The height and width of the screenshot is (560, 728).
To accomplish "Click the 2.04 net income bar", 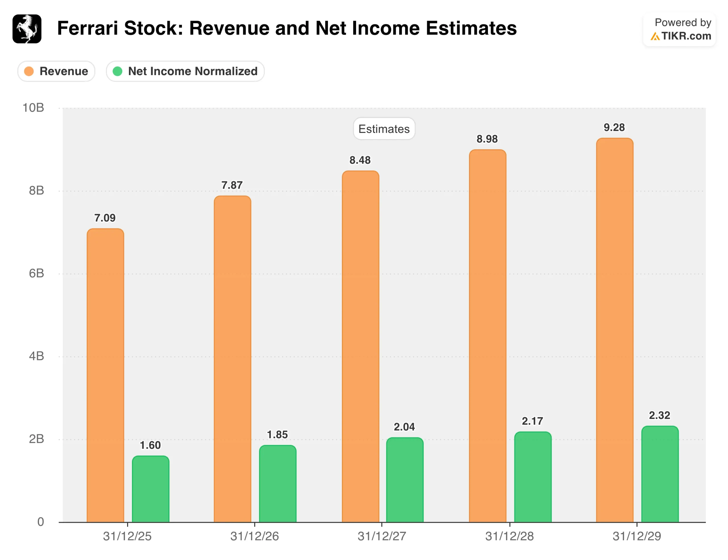I will (405, 480).
